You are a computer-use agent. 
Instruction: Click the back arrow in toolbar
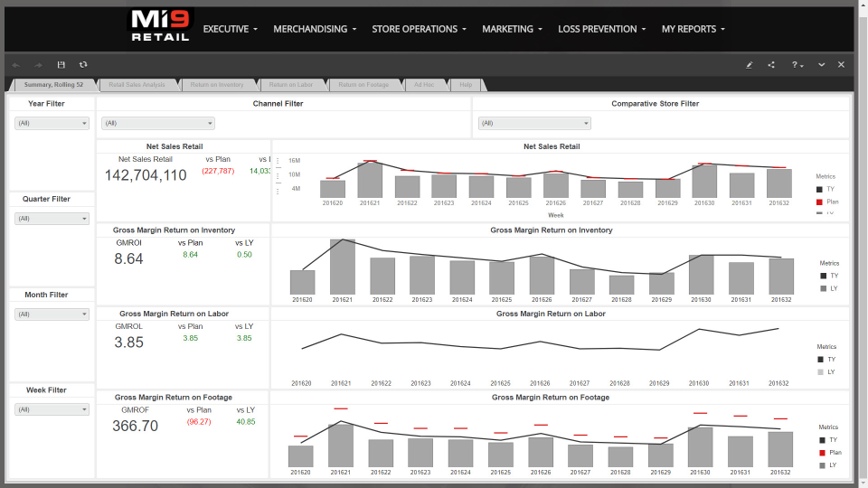(16, 65)
